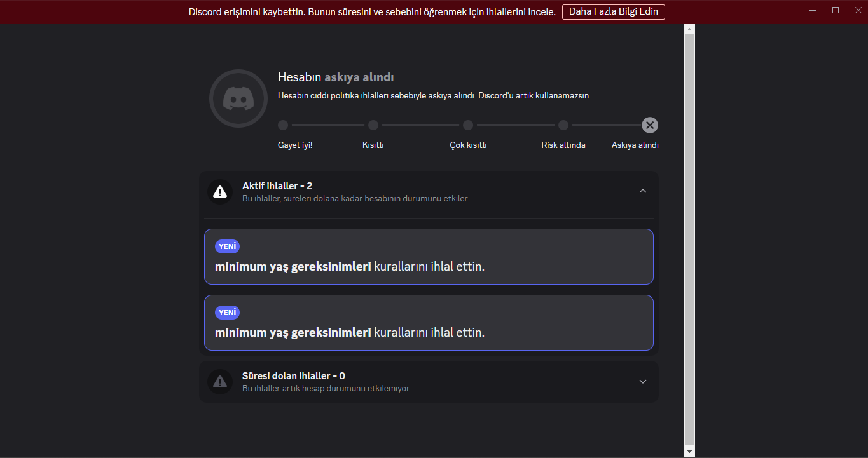The image size is (868, 458).
Task: Click the heading "Hesabın askıya alındı"
Action: click(x=336, y=77)
